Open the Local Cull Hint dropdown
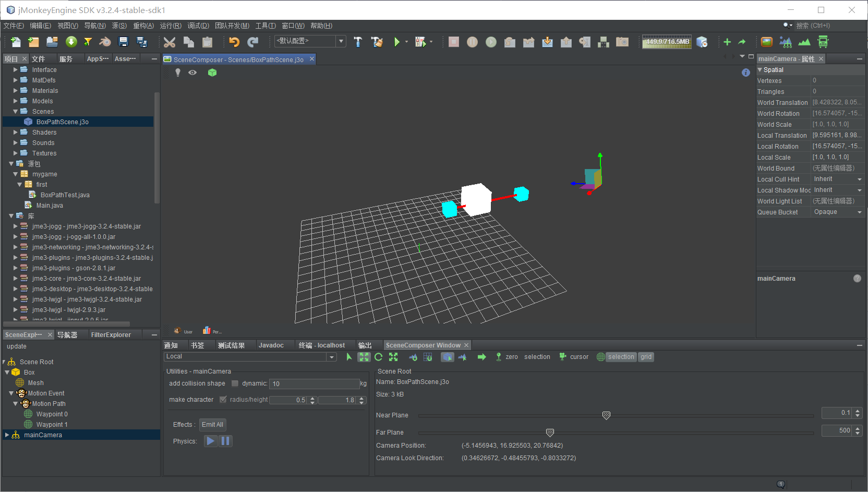The width and height of the screenshot is (868, 492). coord(859,179)
